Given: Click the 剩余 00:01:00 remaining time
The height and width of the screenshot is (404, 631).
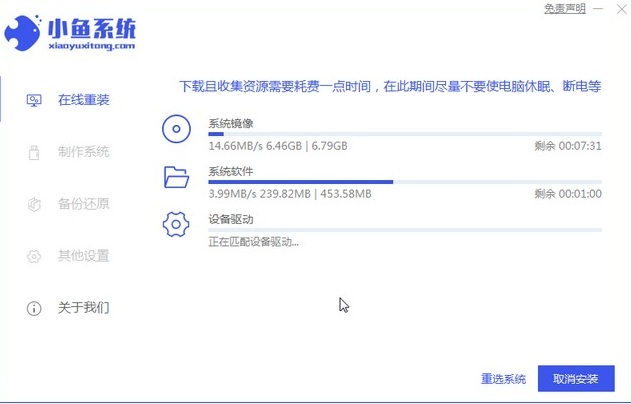Looking at the screenshot, I should (568, 194).
